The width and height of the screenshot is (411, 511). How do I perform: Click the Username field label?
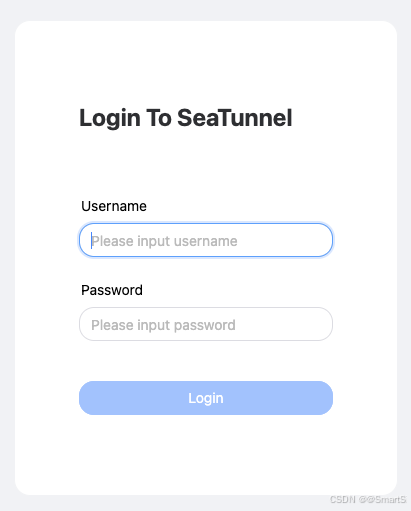114,206
